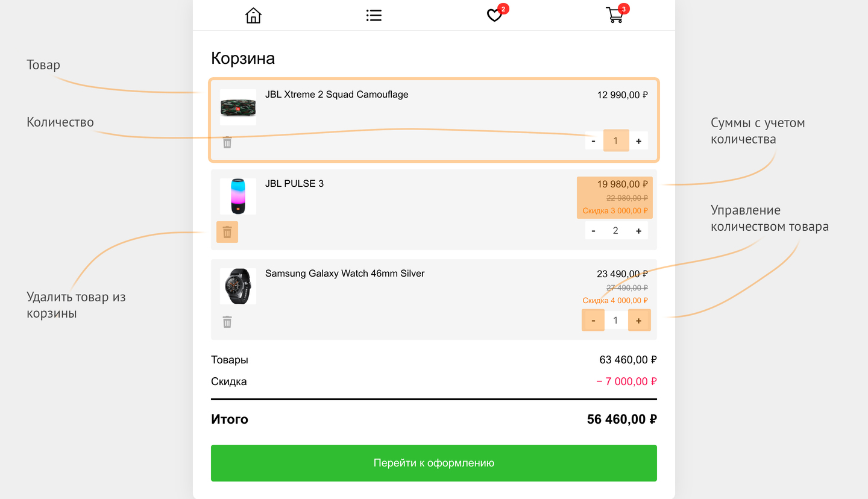
Task: Open the shopping cart icon
Action: point(614,16)
